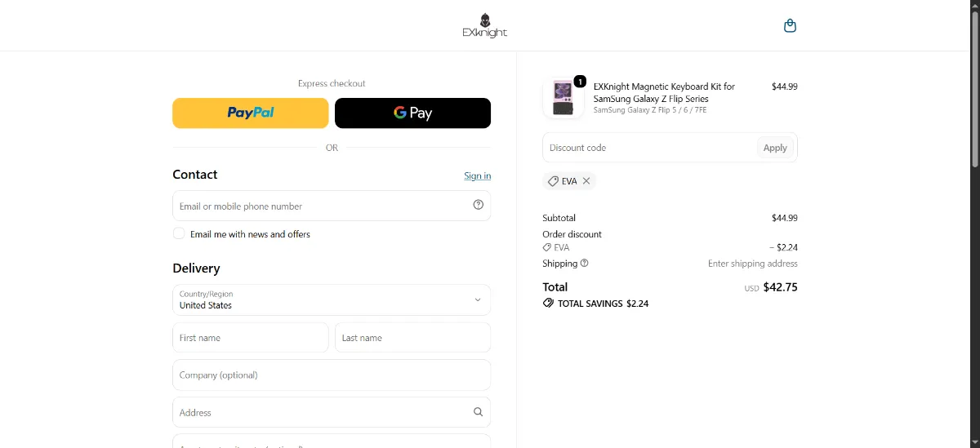
Task: Pay with PayPal express checkout
Action: 251,113
